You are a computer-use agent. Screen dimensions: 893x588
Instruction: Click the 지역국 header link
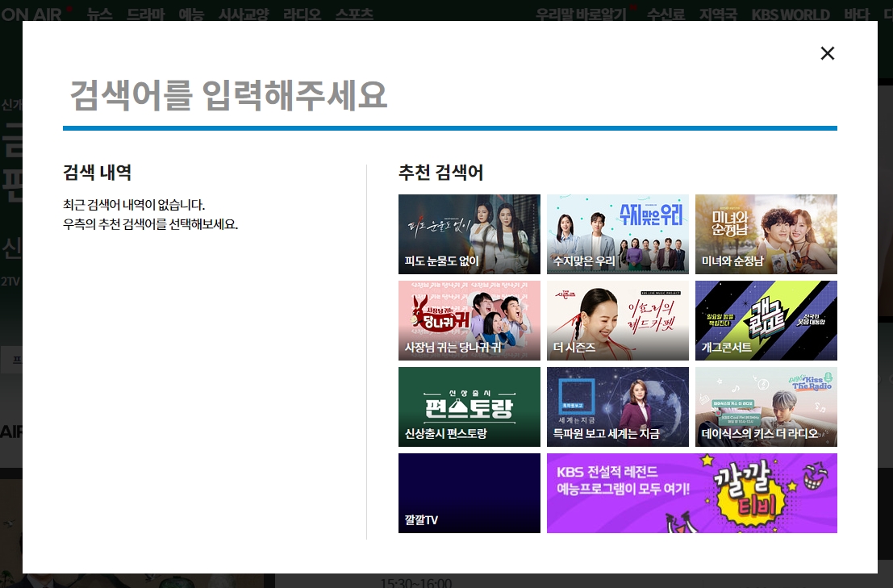pos(718,14)
